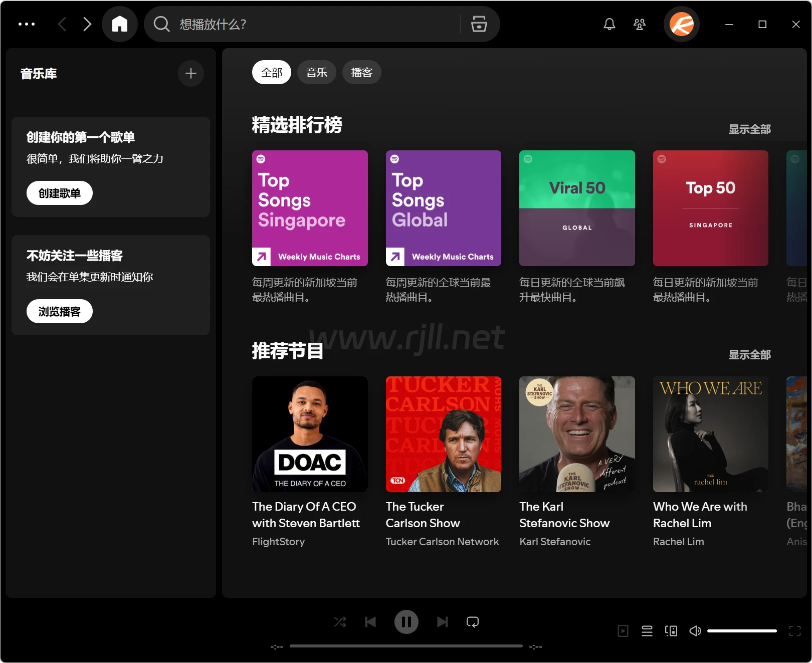This screenshot has height=663, width=812.
Task: Select the 音乐 filter tab
Action: click(x=317, y=73)
